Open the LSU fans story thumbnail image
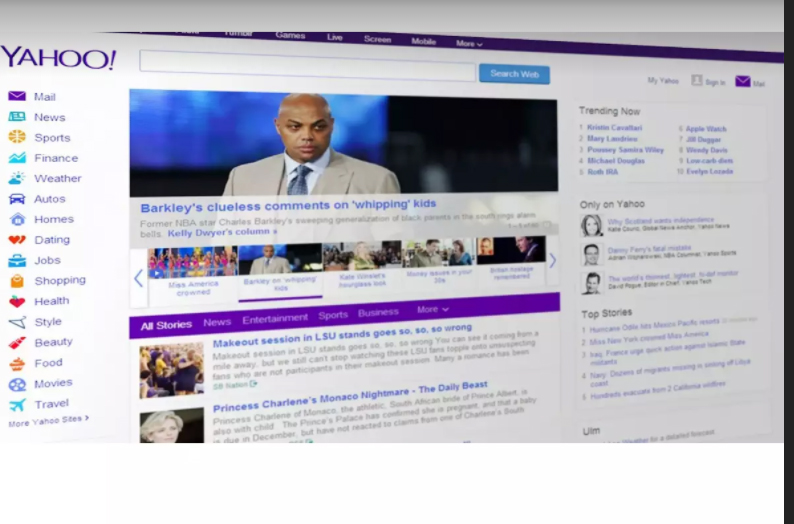Screen dimensions: 794x524 pos(172,370)
